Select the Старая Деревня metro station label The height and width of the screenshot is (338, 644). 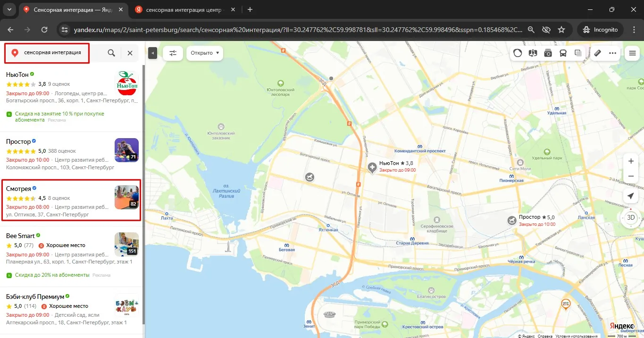pos(412,243)
